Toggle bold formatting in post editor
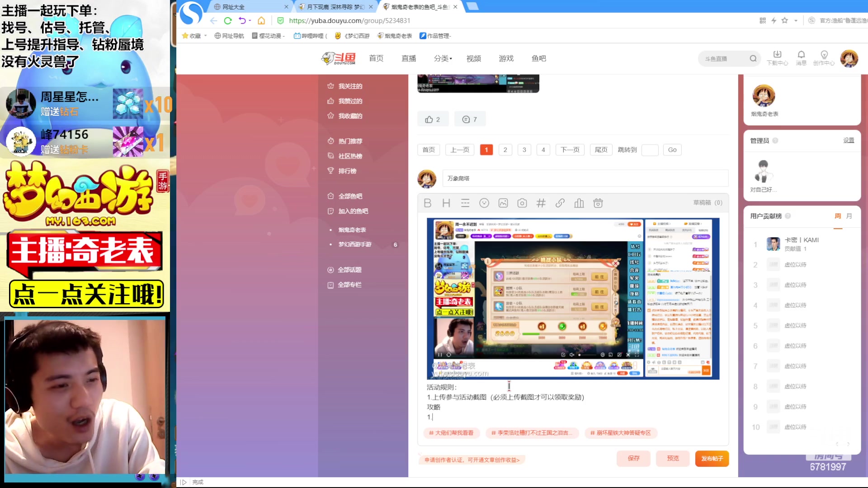 click(x=427, y=203)
